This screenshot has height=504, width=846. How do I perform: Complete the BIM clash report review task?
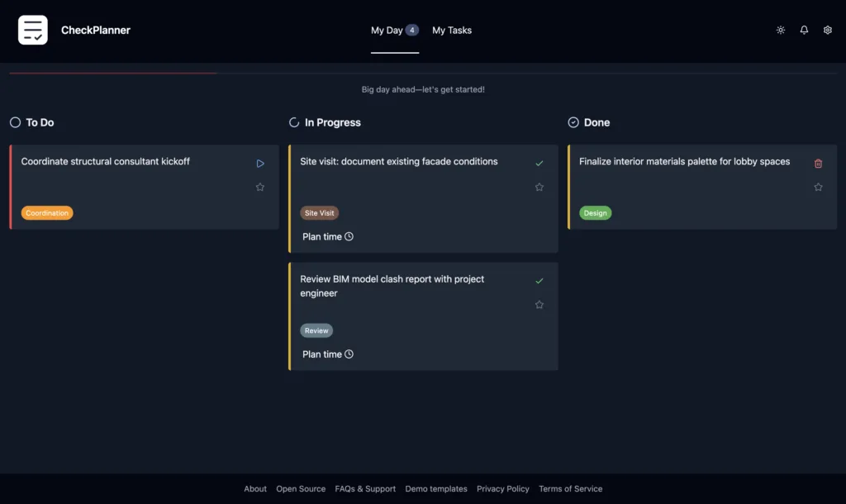[x=539, y=281]
